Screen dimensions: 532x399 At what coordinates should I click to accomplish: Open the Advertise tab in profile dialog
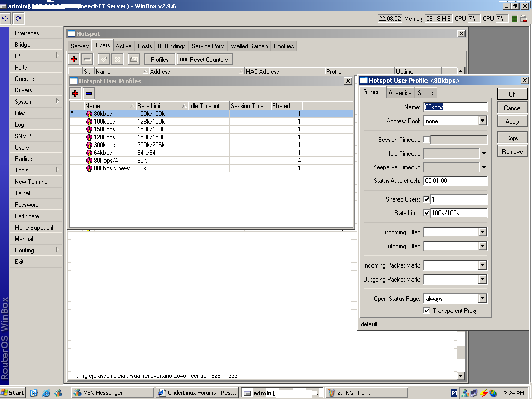(x=400, y=93)
